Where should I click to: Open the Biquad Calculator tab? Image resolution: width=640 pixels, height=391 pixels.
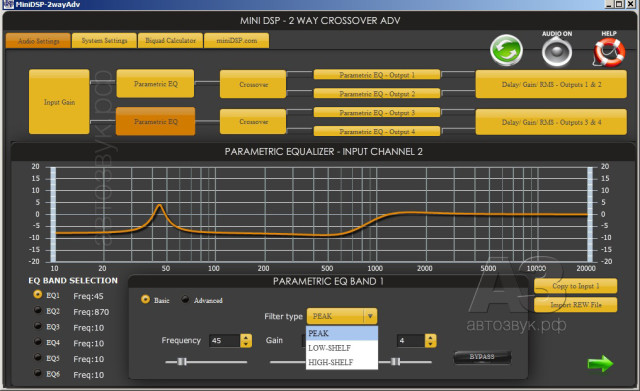(x=171, y=41)
